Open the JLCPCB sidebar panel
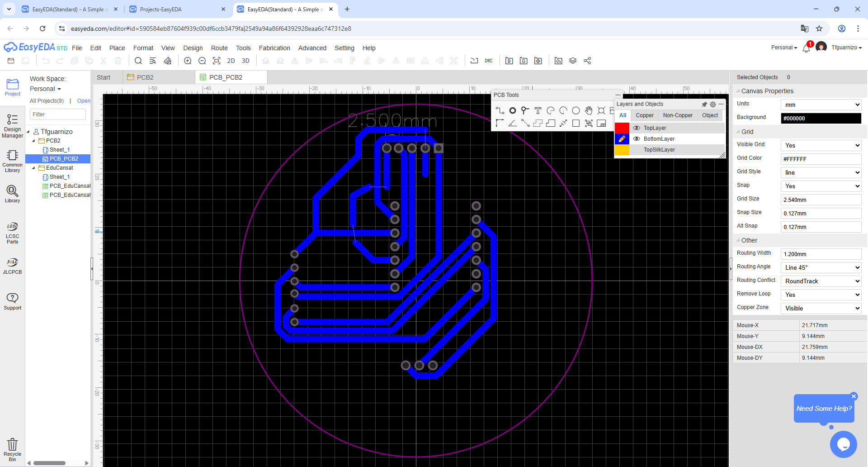This screenshot has width=868, height=467. coord(12,266)
